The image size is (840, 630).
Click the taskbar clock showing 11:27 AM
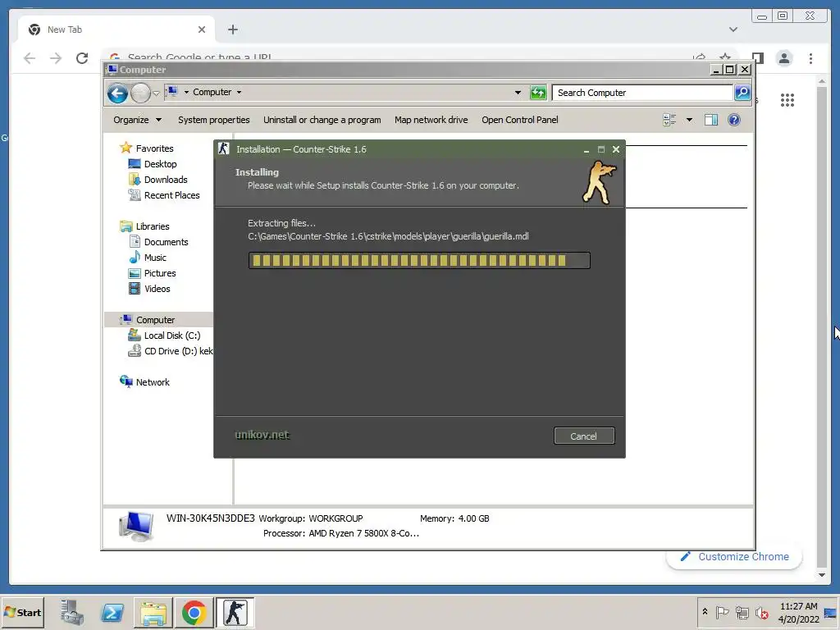pos(799,612)
